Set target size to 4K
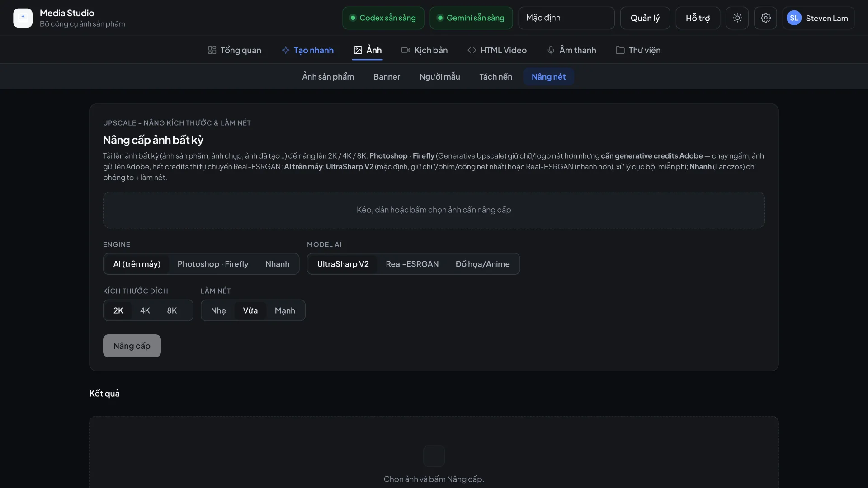Image resolution: width=868 pixels, height=488 pixels. (x=145, y=310)
